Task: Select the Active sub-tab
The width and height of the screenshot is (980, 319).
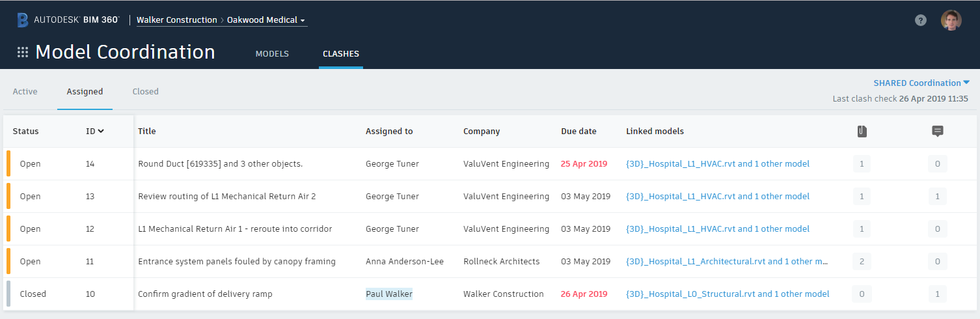Action: 25,91
